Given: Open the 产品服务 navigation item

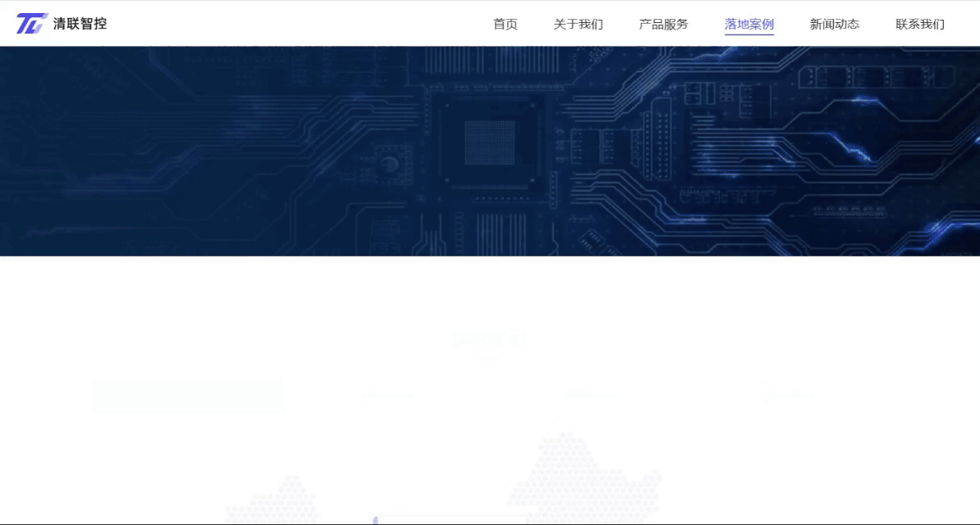Looking at the screenshot, I should coord(664,24).
